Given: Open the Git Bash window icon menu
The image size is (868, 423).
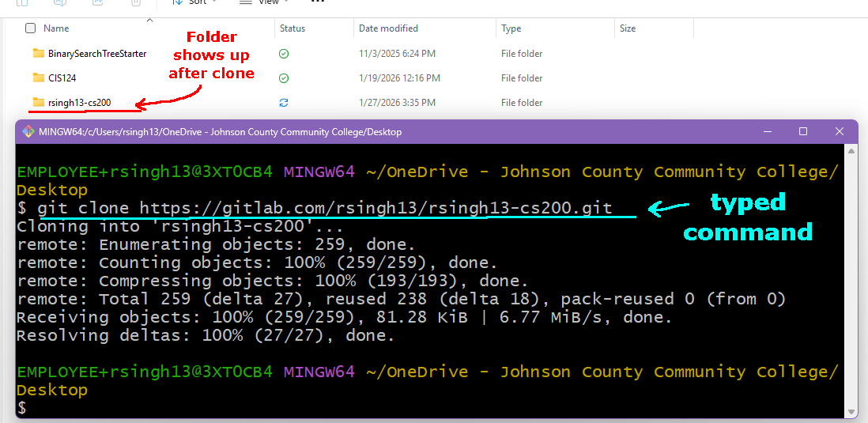Looking at the screenshot, I should tap(28, 132).
